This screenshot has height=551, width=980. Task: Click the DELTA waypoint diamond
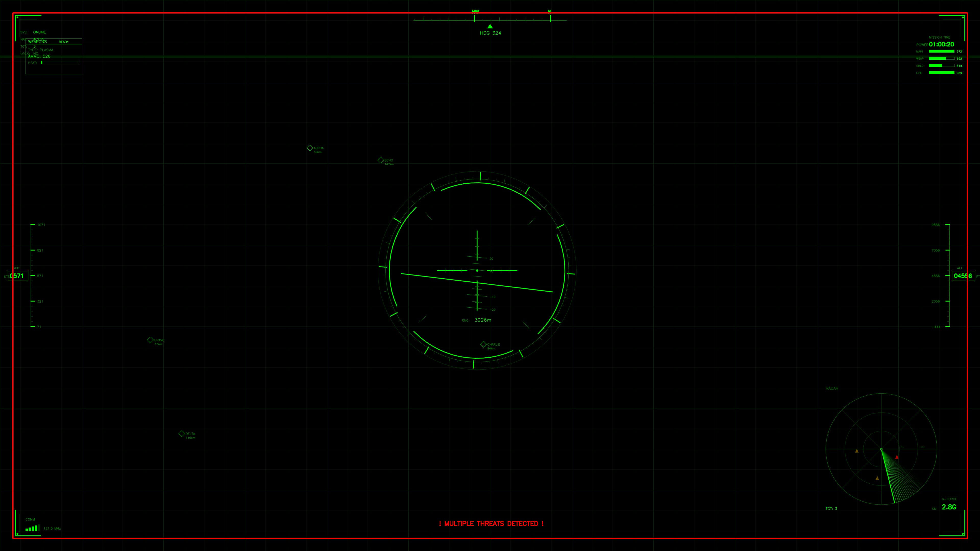(182, 433)
